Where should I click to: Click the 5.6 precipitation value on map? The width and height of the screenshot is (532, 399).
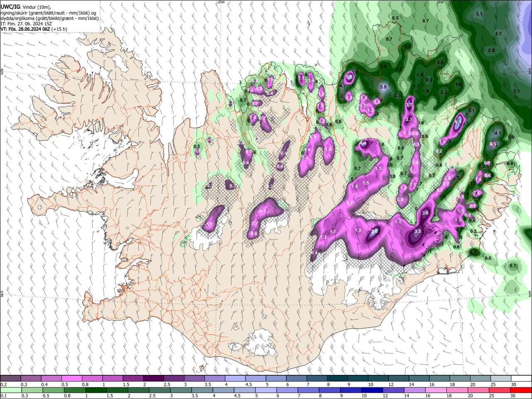349,77
